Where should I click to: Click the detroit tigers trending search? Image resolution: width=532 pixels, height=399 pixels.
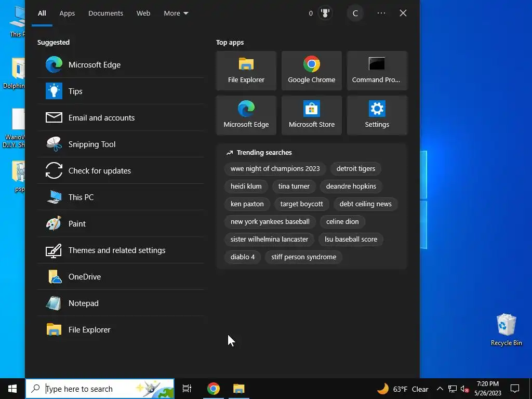355,169
